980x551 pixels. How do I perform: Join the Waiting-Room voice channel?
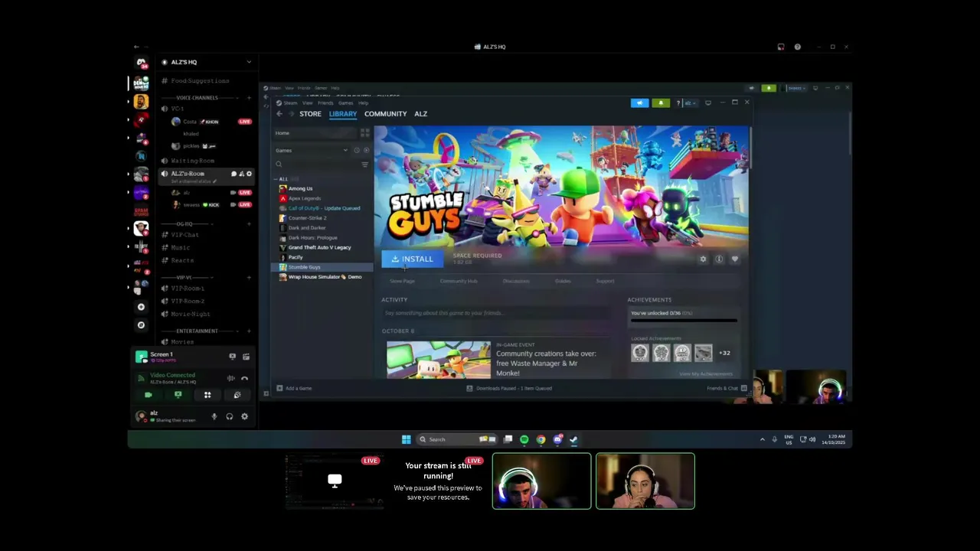click(x=192, y=161)
